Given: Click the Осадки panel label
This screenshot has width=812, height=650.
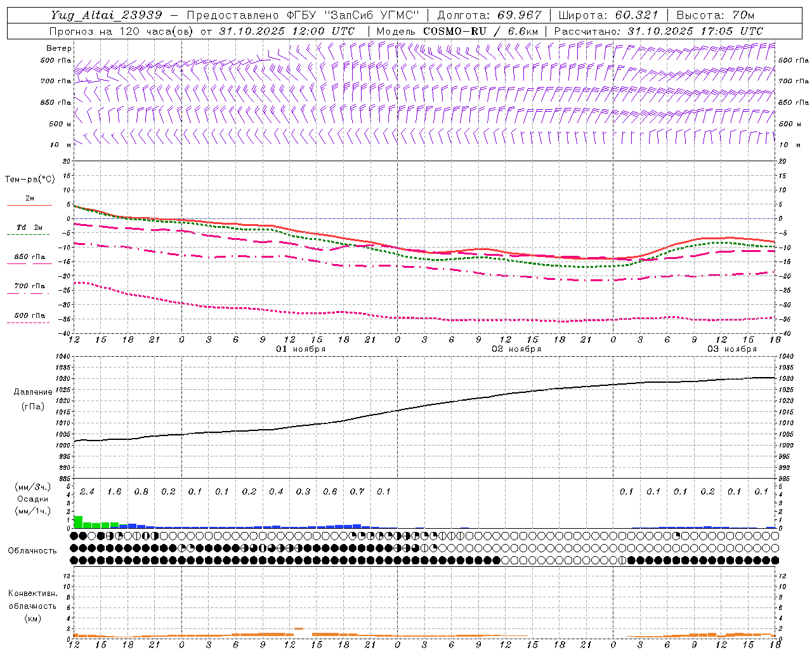Looking at the screenshot, I should click(33, 499).
